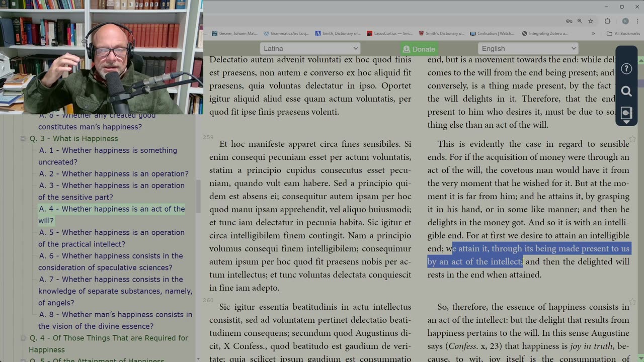Collapse Q. 3 - What is Happiness
Screen dimensions: 644x362
coord(23,139)
